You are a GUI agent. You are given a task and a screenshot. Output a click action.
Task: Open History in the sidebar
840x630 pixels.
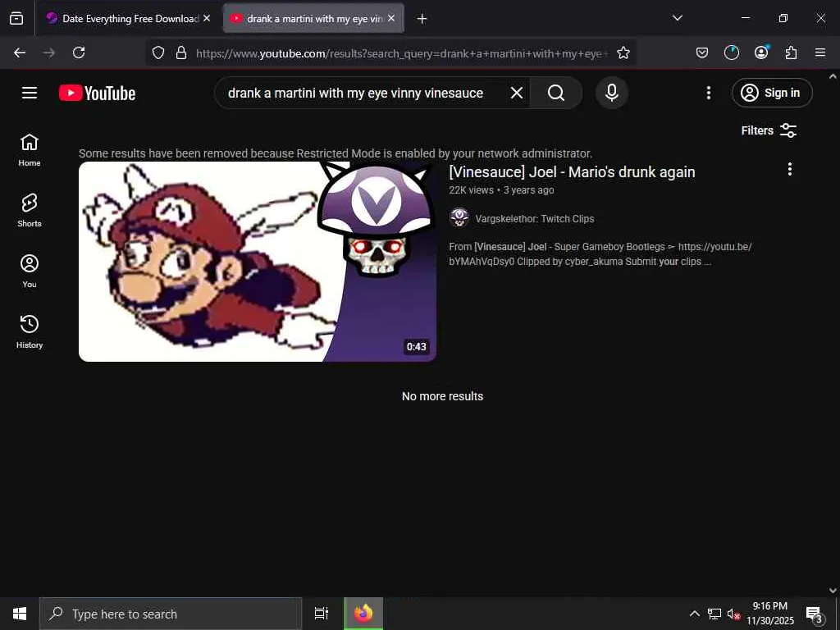coord(30,331)
